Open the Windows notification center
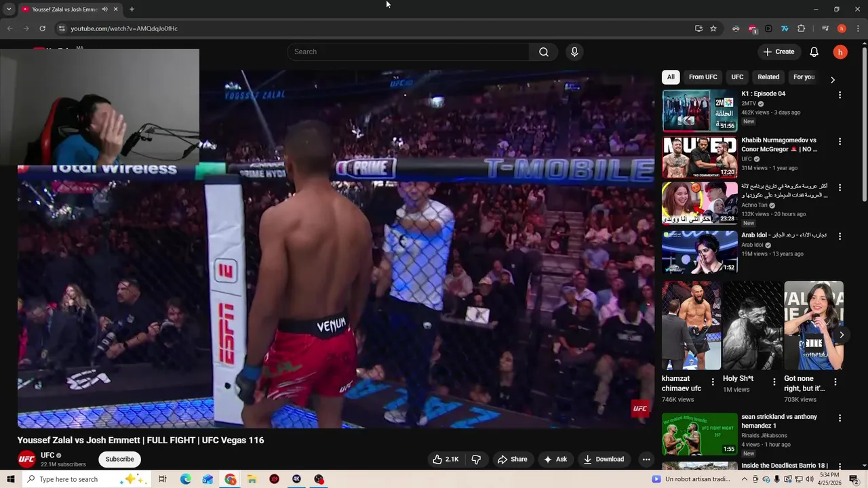 click(x=854, y=479)
